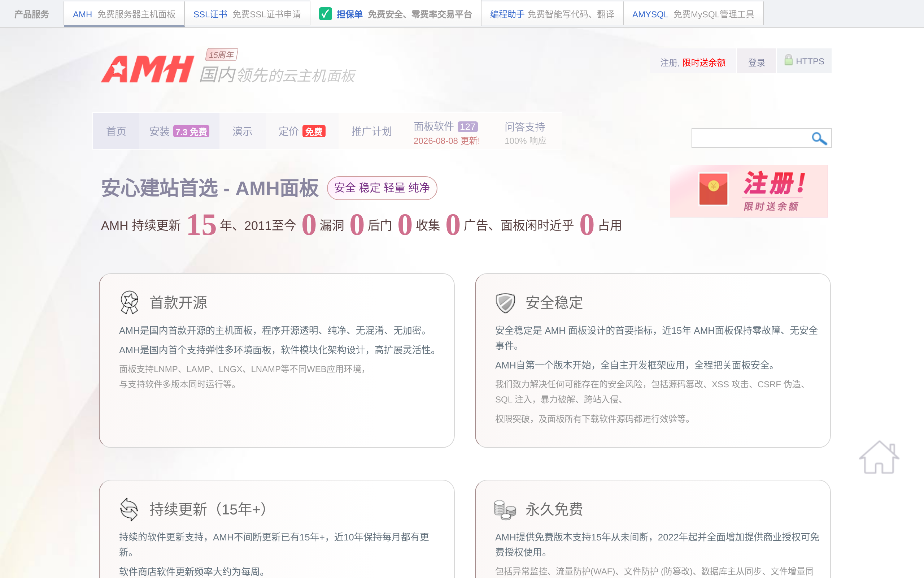
Task: Click the 安全 稳定 轻量 纯净 pill badge
Action: tap(382, 188)
